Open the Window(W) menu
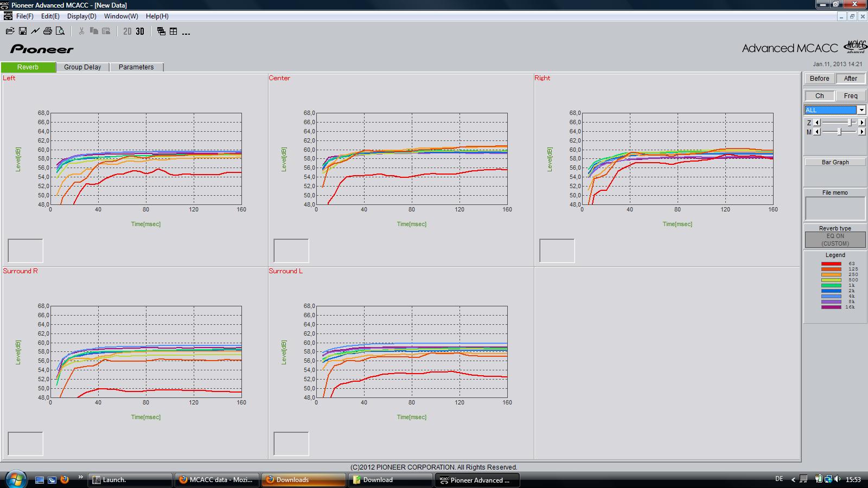The width and height of the screenshot is (868, 488). pyautogui.click(x=121, y=16)
